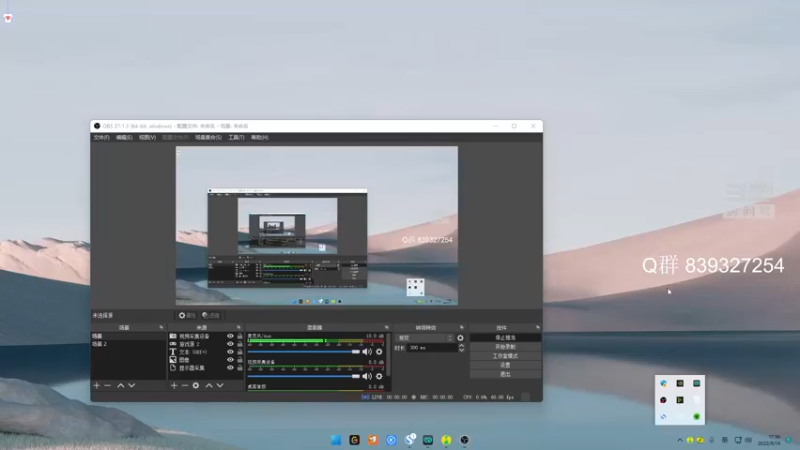Click the Exit button in Controls
This screenshot has width=800, height=450.
coord(505,374)
